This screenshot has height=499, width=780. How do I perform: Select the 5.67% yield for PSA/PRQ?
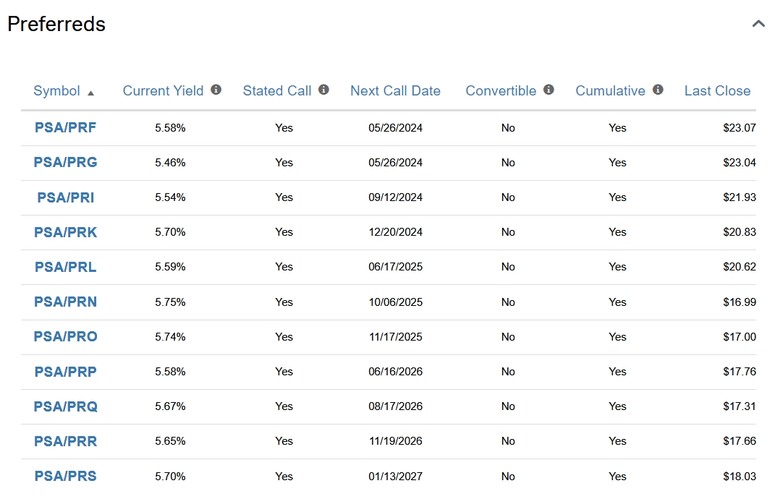pos(170,406)
